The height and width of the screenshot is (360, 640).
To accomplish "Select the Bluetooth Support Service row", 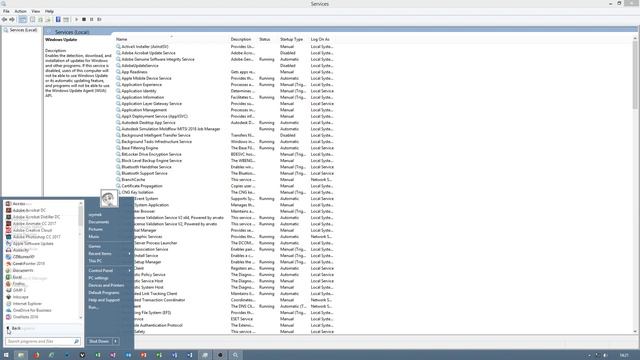I will click(x=224, y=173).
